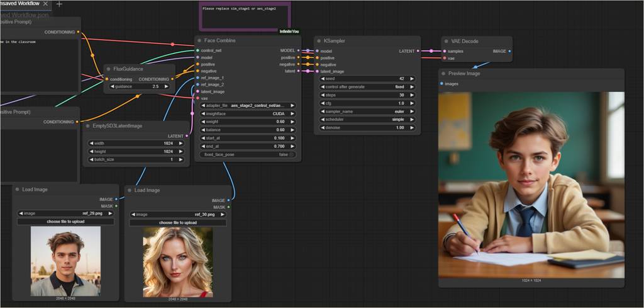644x308 pixels.
Task: Click the weight slider field in Face Combine
Action: 248,122
